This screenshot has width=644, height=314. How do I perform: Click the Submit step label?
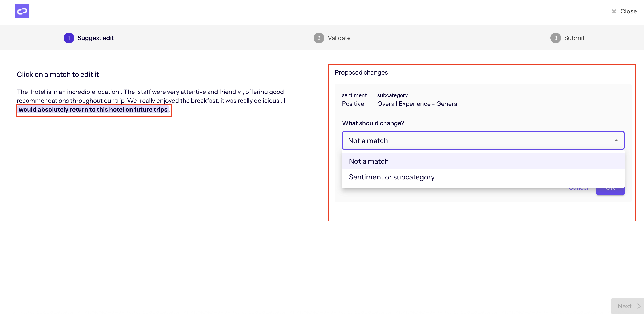tap(574, 38)
